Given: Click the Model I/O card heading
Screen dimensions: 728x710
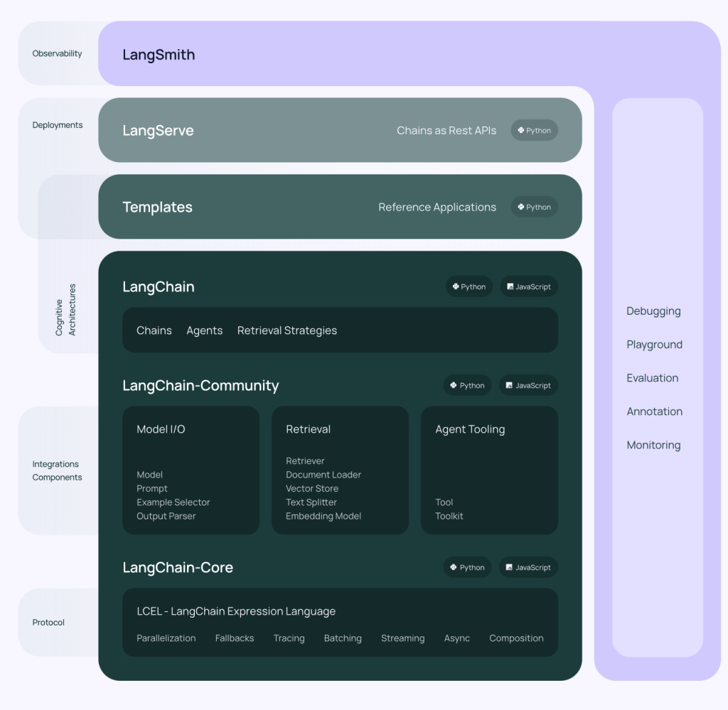Looking at the screenshot, I should [161, 429].
